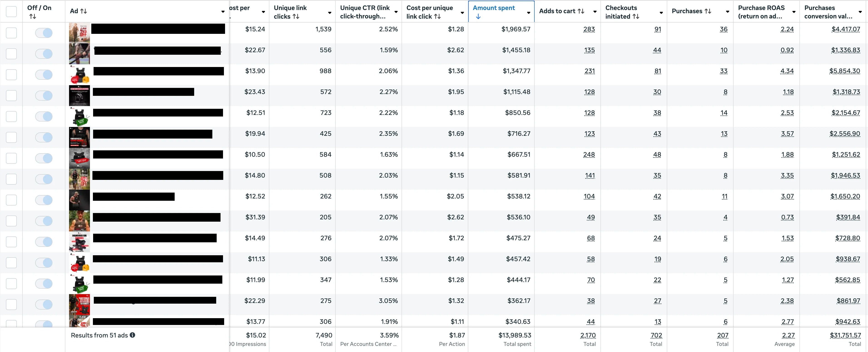Click descending arrow under Amount spent
Image resolution: width=868 pixels, height=352 pixels.
click(x=478, y=17)
